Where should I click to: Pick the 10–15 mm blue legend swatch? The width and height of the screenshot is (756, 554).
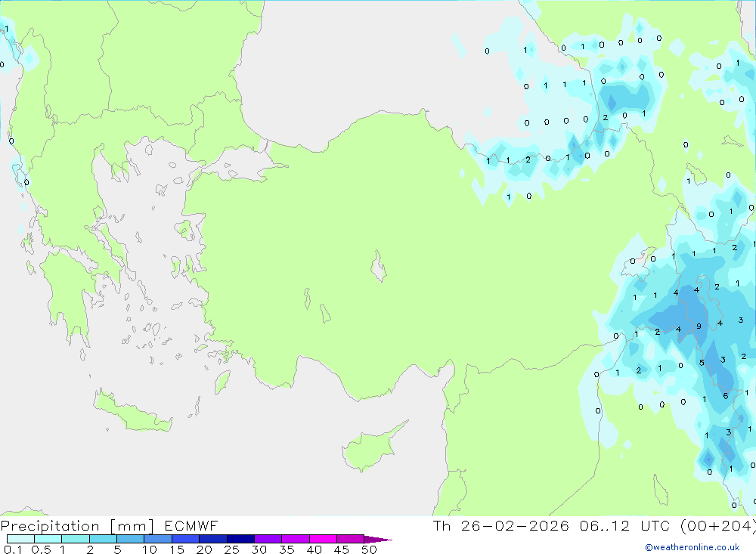pyautogui.click(x=158, y=539)
